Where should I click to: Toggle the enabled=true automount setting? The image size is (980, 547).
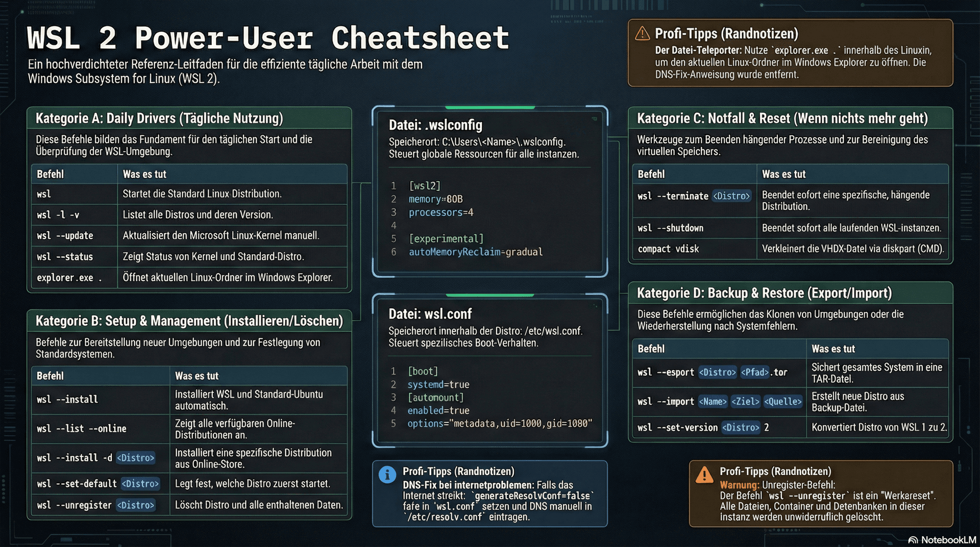438,410
